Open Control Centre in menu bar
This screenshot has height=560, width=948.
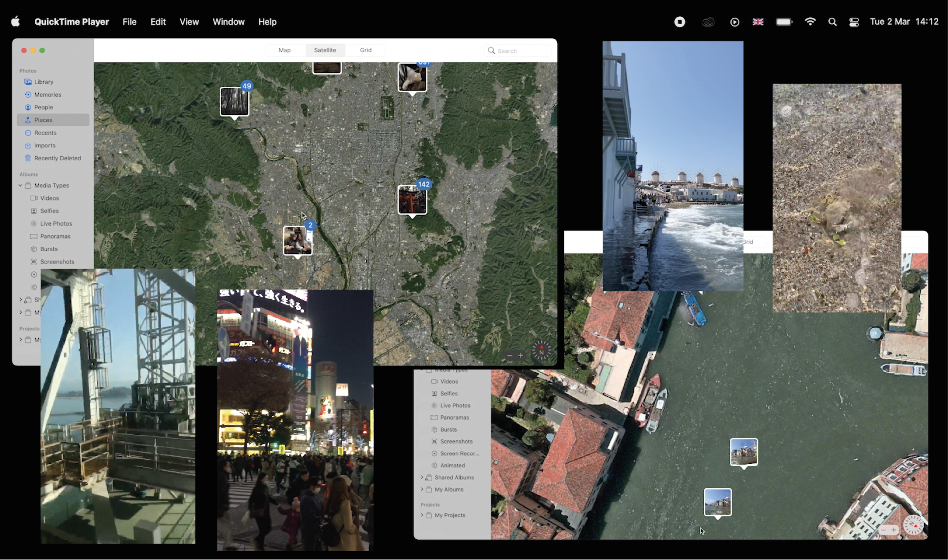(x=854, y=22)
